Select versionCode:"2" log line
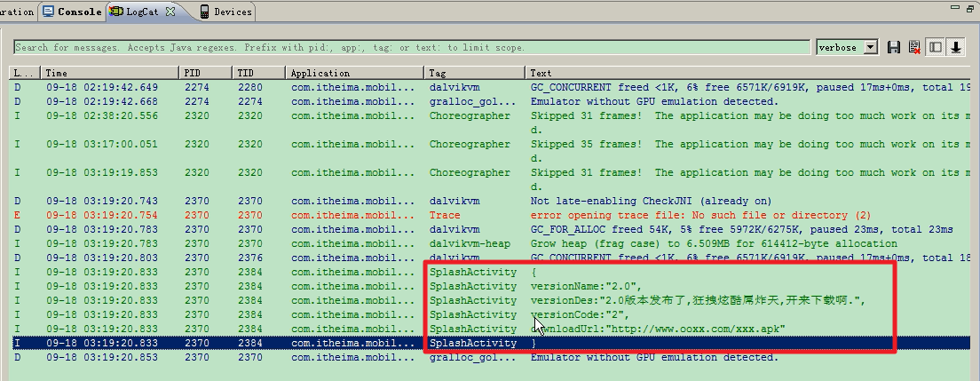Image resolution: width=980 pixels, height=381 pixels. coord(580,314)
